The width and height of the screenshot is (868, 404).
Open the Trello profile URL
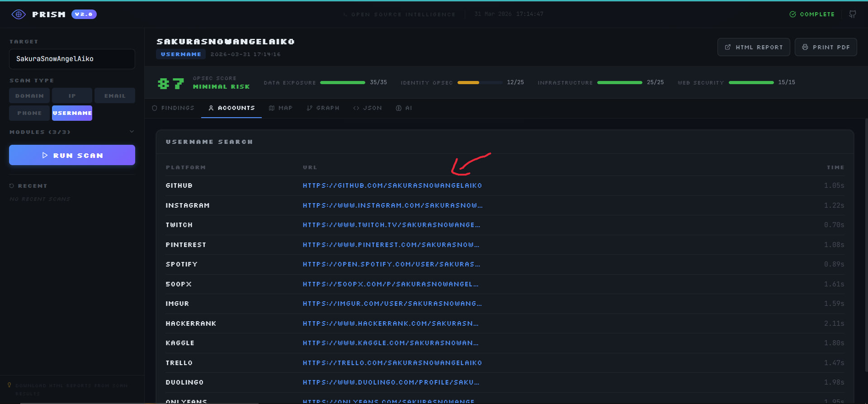[392, 363]
